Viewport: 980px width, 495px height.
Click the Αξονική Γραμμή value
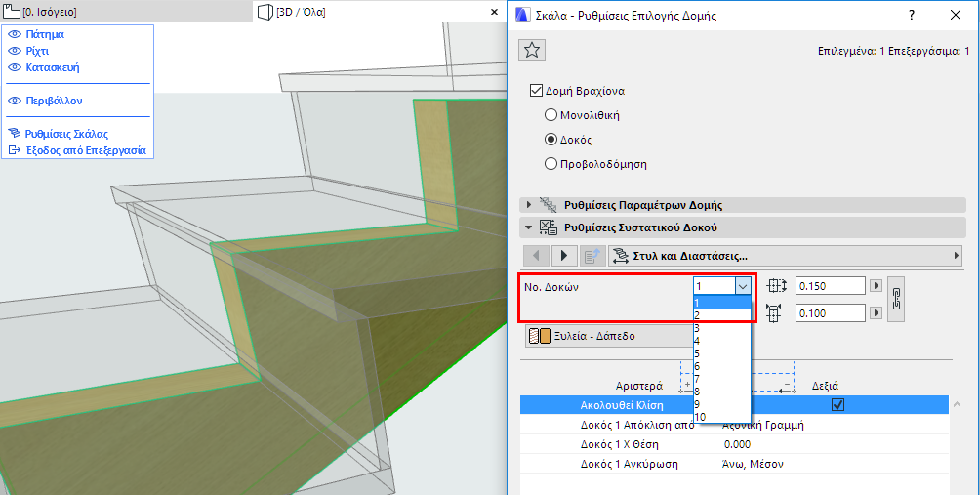coord(762,425)
